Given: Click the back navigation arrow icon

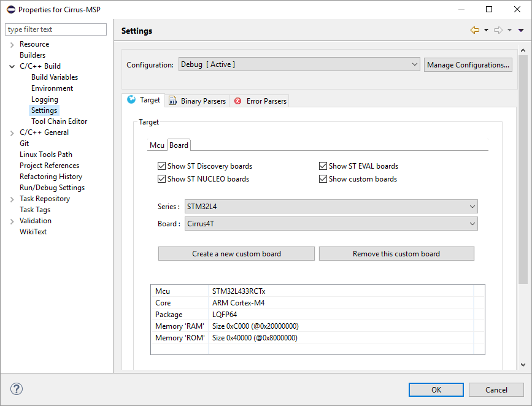Looking at the screenshot, I should coord(475,30).
